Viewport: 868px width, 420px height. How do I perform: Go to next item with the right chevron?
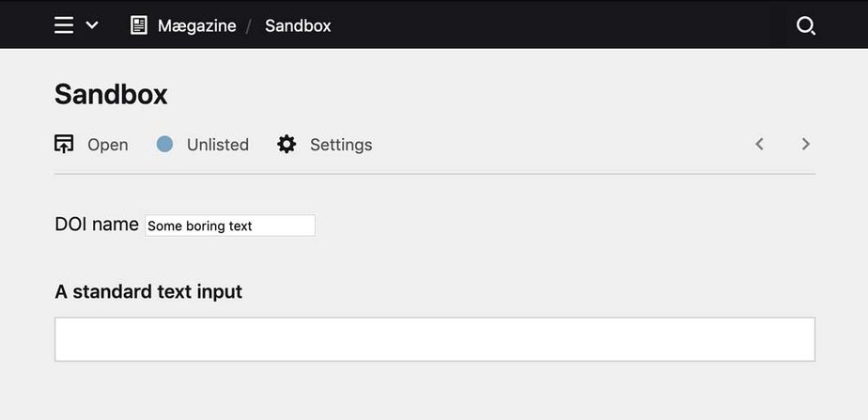[805, 144]
